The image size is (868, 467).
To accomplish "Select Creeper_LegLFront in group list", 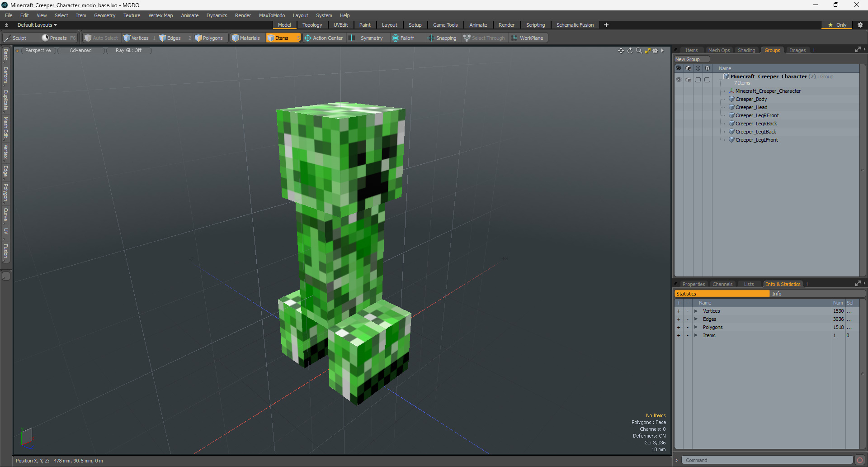I will (756, 140).
